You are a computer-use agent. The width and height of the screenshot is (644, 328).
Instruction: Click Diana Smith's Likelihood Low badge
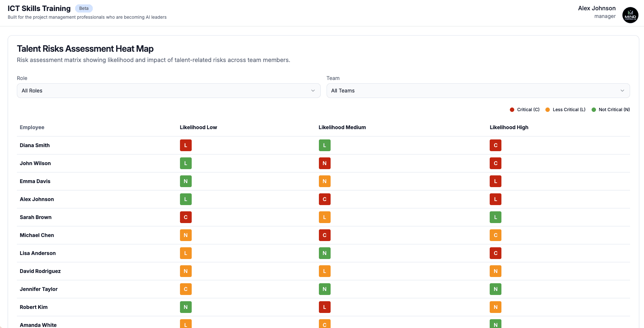pyautogui.click(x=186, y=145)
